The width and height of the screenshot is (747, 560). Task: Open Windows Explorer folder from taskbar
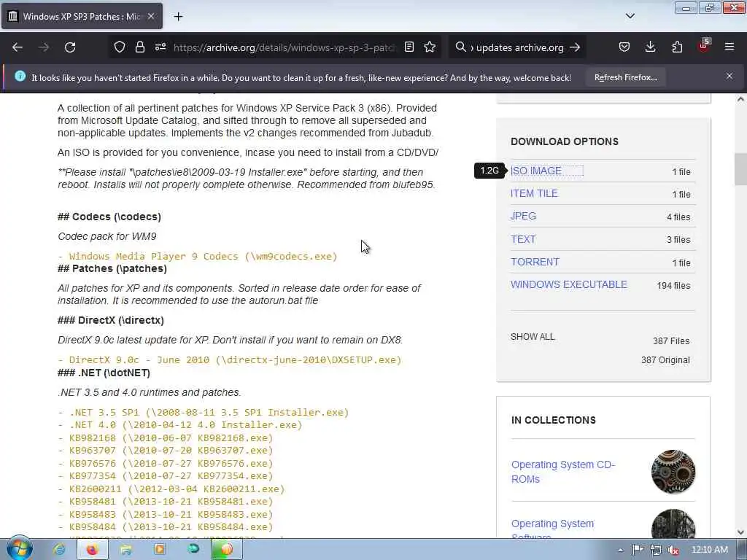point(126,550)
